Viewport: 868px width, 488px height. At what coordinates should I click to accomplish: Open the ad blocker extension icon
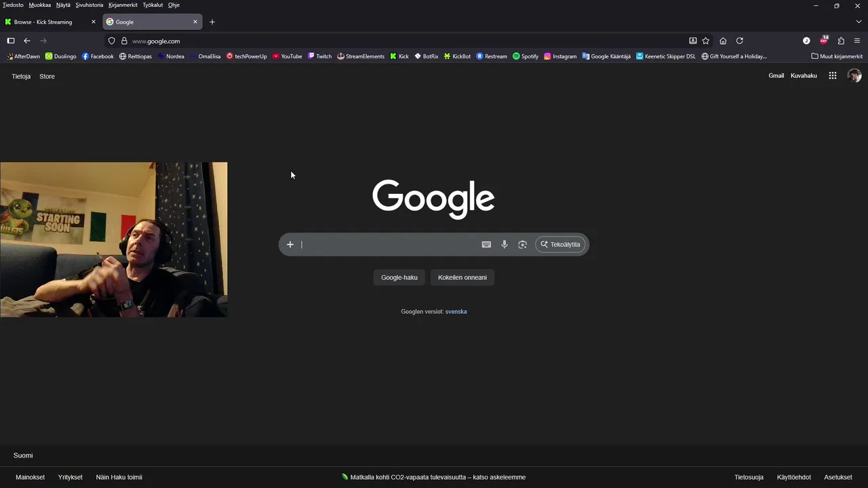tap(824, 41)
